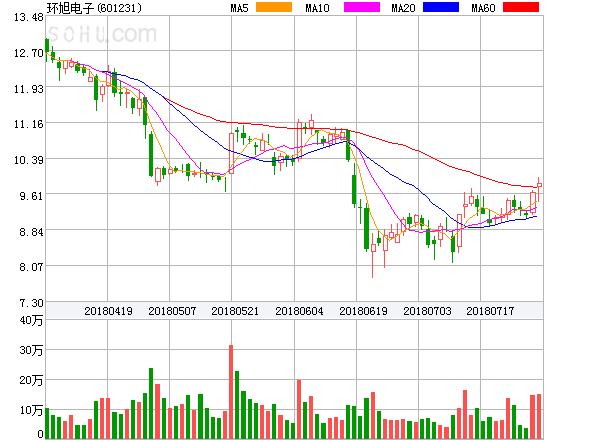Click the last red candlestick touching MA60
The height and width of the screenshot is (440, 600).
click(539, 189)
